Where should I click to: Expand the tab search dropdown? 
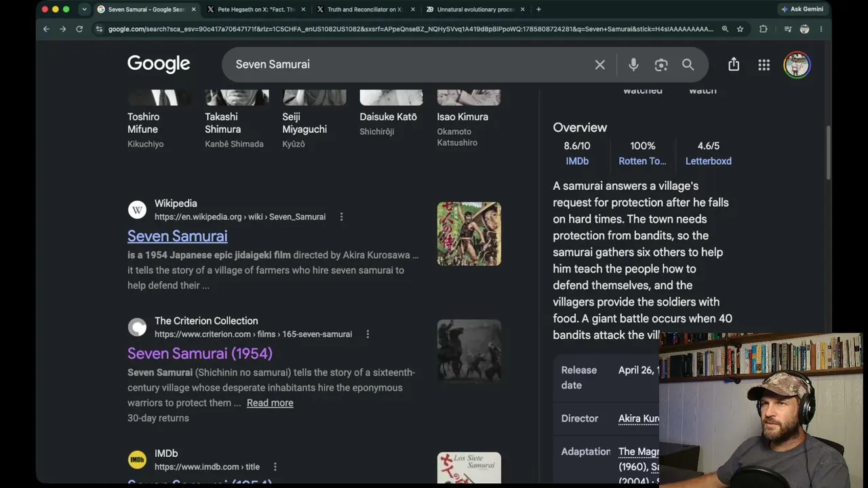(x=84, y=9)
